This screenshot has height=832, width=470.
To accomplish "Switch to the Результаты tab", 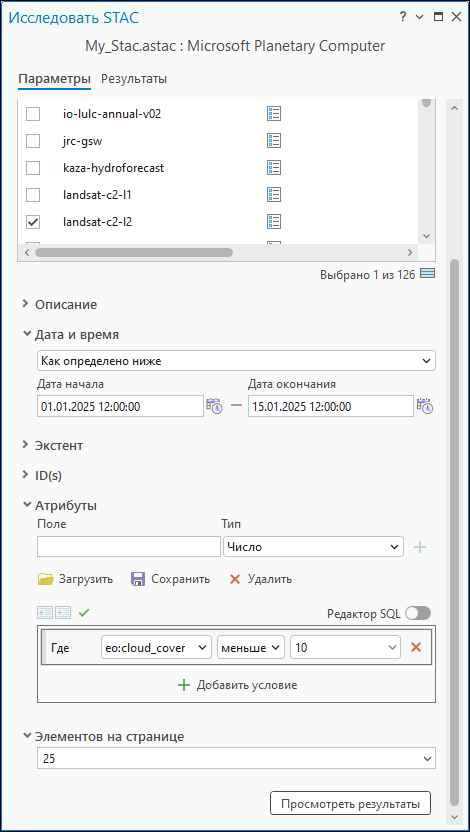I will click(134, 79).
